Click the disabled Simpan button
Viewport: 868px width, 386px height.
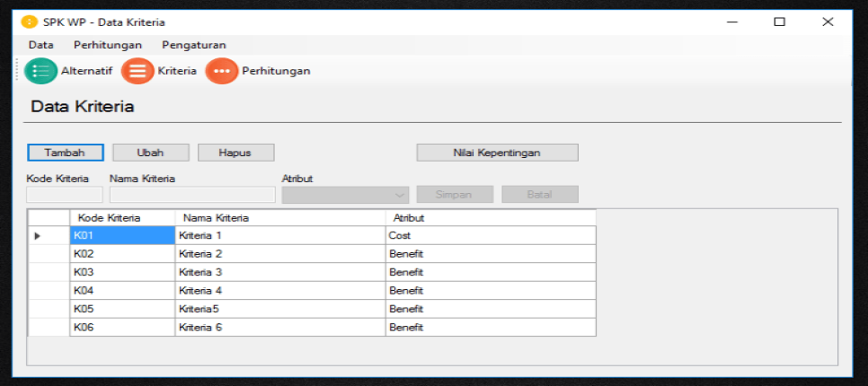(x=455, y=195)
